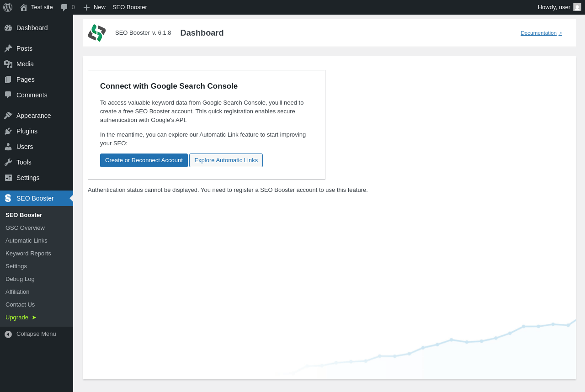
Task: Open the New content dropdown
Action: click(95, 7)
